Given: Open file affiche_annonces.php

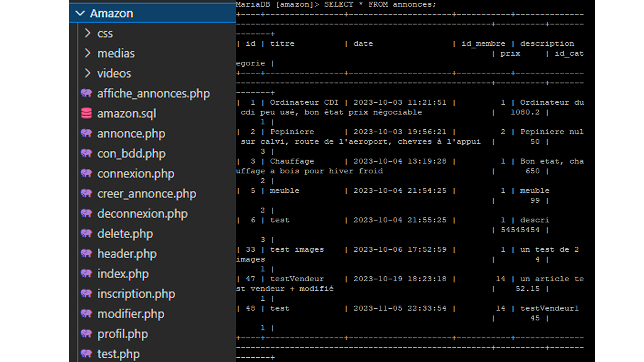Looking at the screenshot, I should (x=154, y=94).
